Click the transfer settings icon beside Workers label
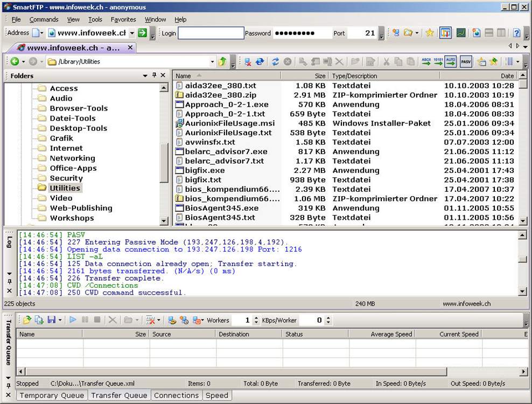This screenshot has height=404, width=532. point(197,320)
